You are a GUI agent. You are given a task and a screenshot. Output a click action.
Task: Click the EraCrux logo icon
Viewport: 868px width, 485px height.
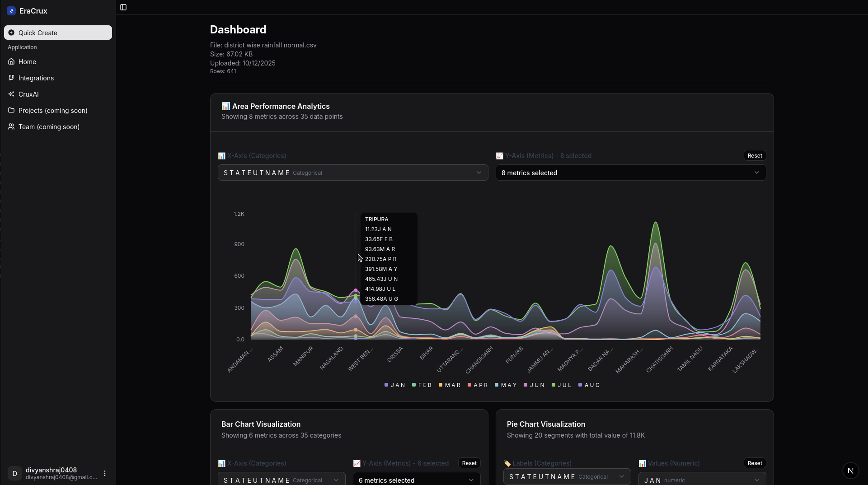point(11,11)
